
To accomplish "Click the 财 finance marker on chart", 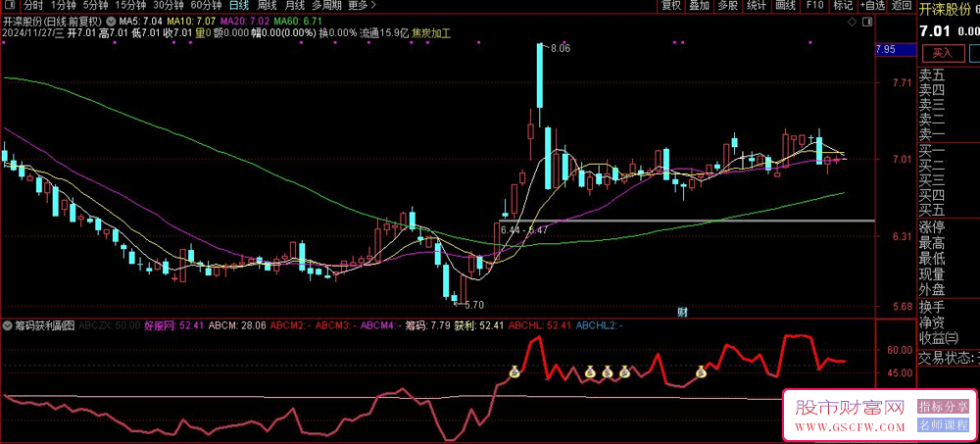I will [683, 312].
